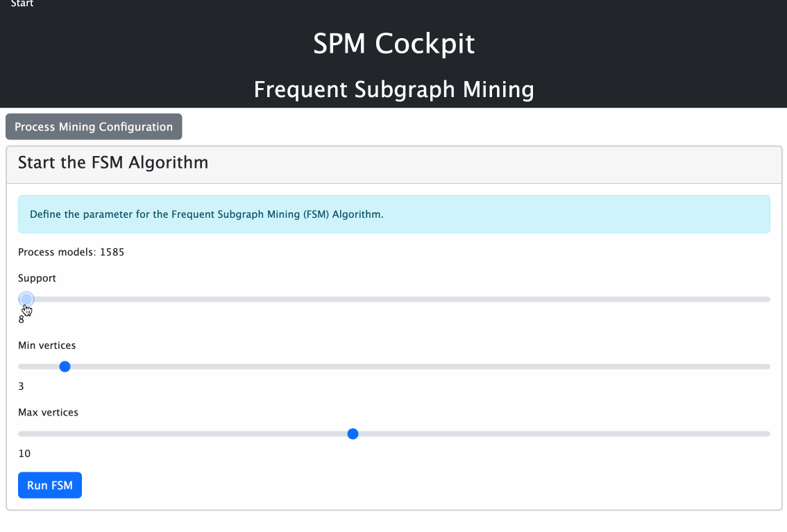Click the Max vertices value 10
Viewport: 787px width, 532px height.
(x=24, y=454)
